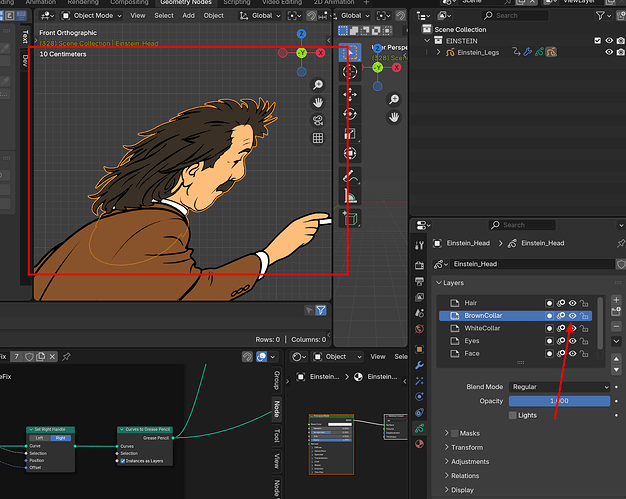Add a new layer with the plus button
Viewport: 626px width, 499px height.
(616, 299)
